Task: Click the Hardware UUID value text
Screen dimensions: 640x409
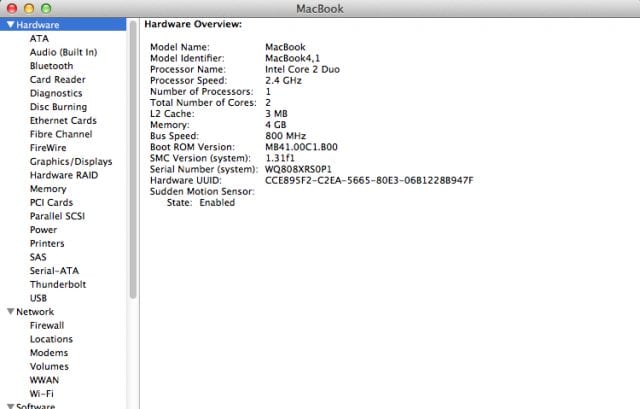Action: tap(368, 180)
